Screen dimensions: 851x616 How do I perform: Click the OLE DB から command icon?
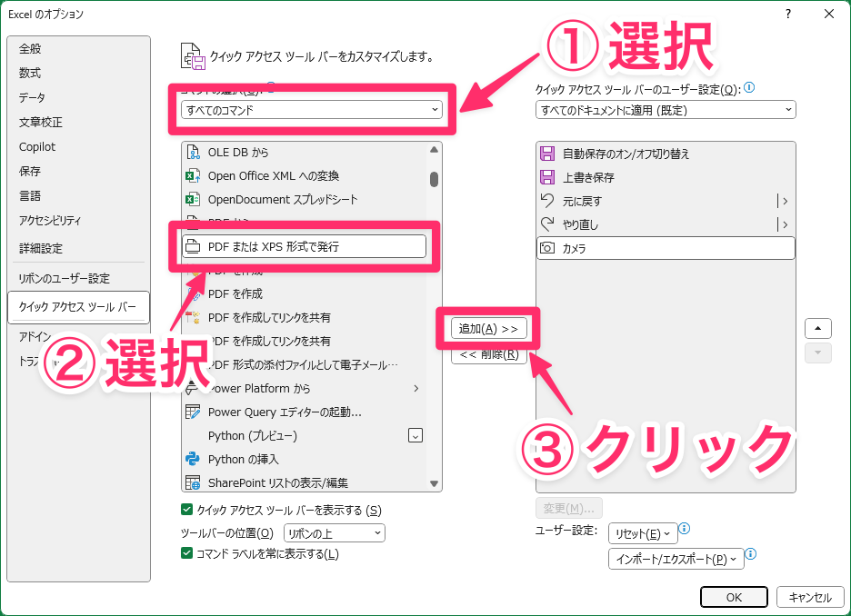pos(193,153)
